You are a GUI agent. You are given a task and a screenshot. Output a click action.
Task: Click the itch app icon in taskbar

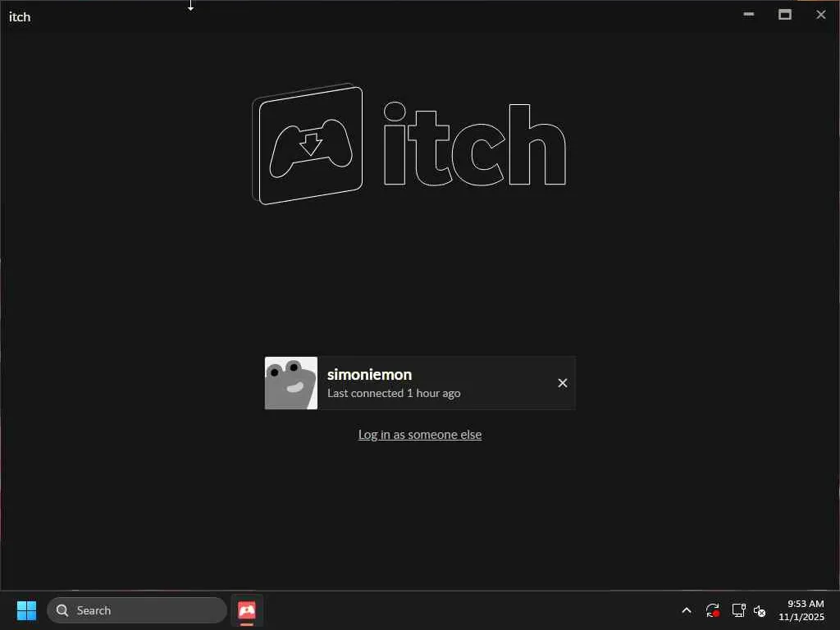point(247,610)
